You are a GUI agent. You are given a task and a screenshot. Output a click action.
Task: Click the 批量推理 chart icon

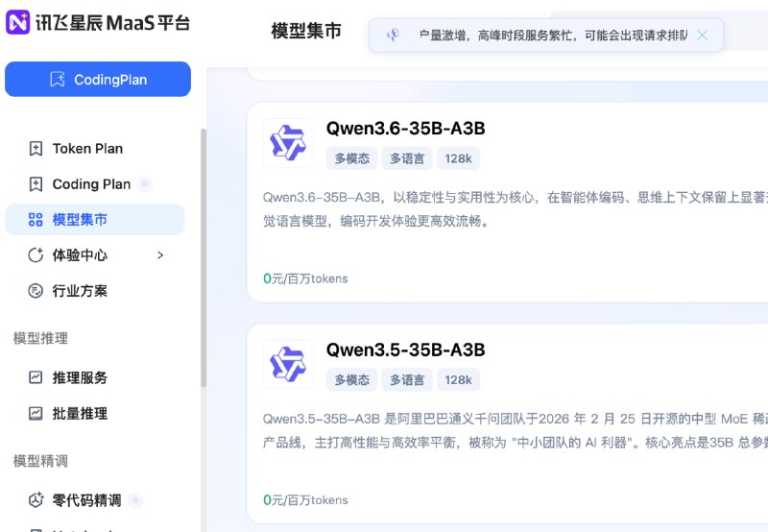point(36,414)
